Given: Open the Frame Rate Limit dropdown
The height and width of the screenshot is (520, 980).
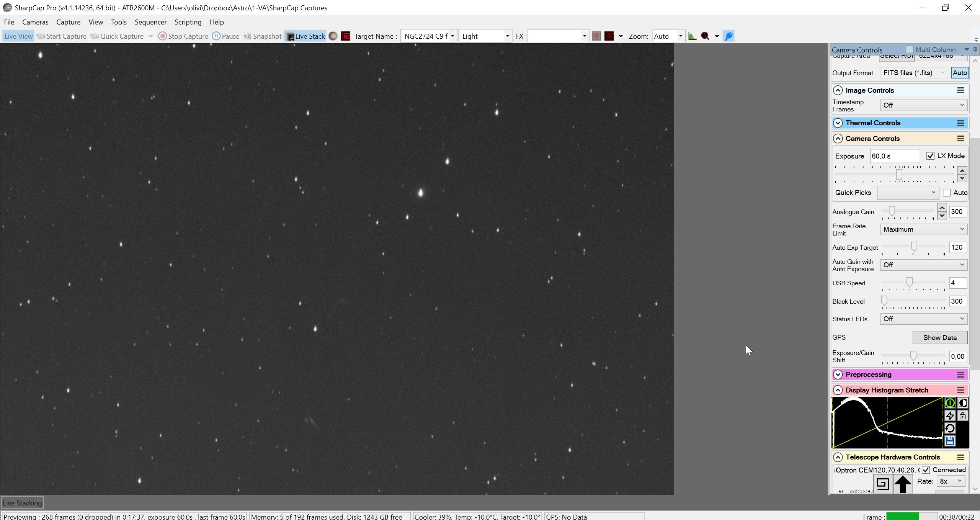Looking at the screenshot, I should [x=923, y=229].
